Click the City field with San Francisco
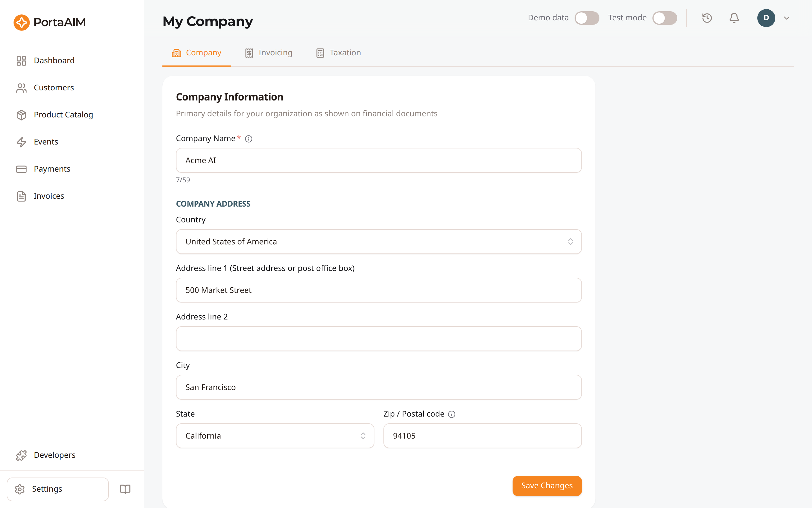Screen dimensions: 812x508 [379, 387]
